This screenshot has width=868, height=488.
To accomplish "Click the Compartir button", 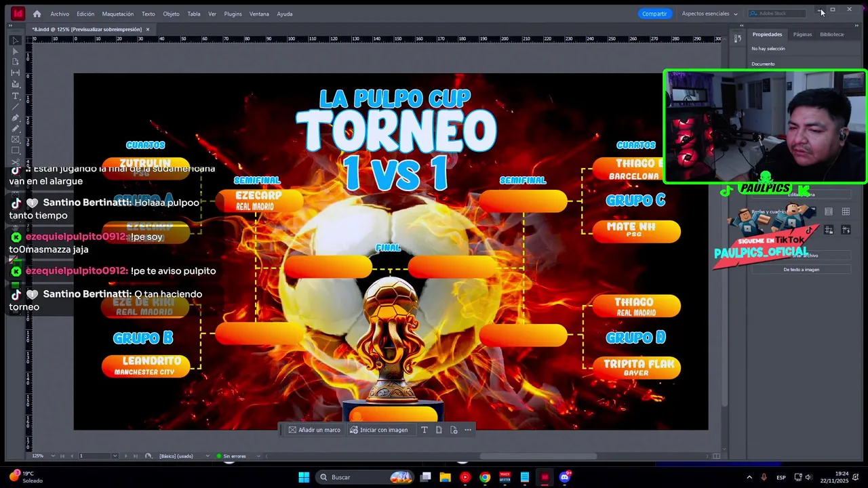I will pyautogui.click(x=654, y=14).
